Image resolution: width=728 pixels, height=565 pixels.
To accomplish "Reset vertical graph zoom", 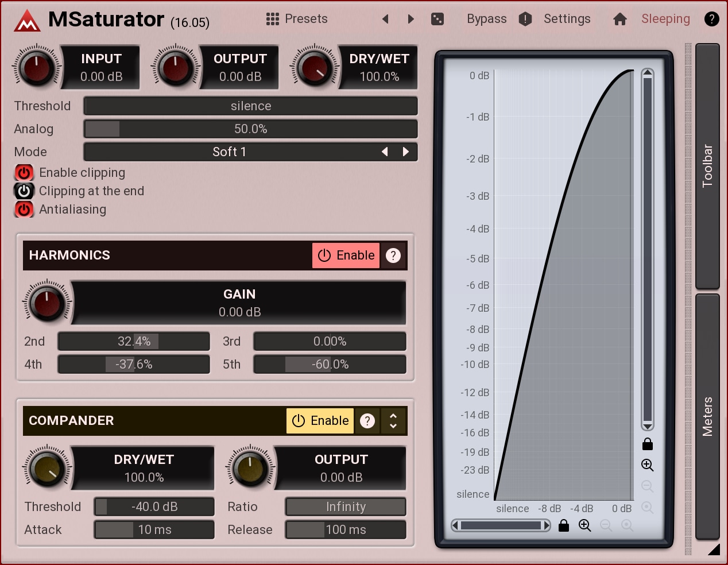I will [648, 508].
